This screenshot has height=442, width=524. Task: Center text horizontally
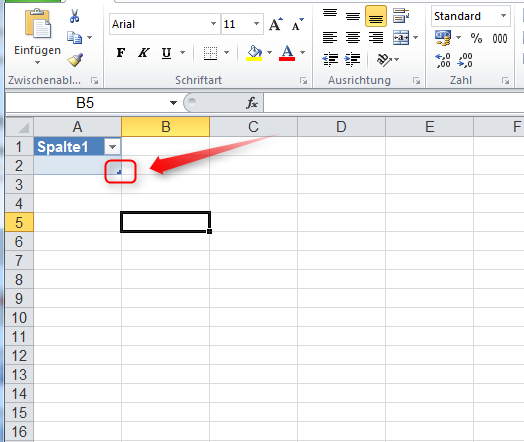pyautogui.click(x=353, y=37)
